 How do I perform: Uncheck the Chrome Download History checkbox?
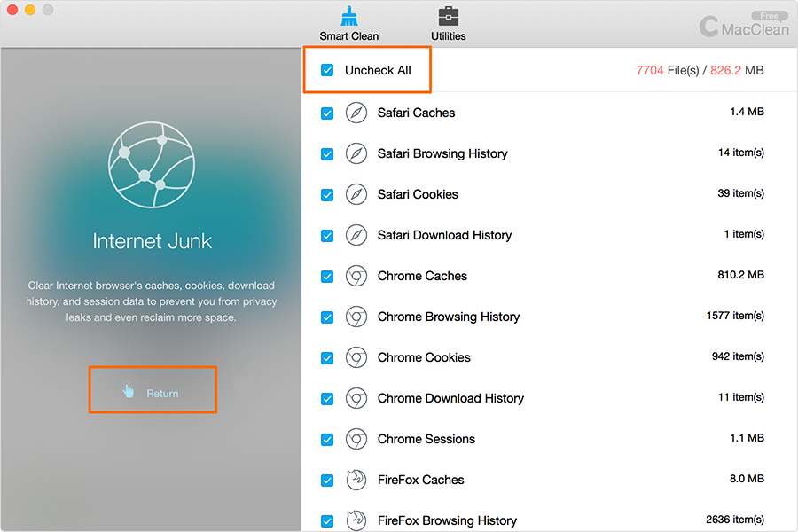pos(327,398)
